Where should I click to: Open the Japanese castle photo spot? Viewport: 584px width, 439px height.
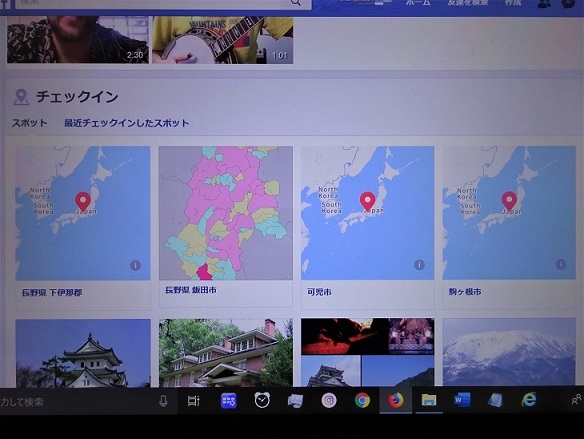coord(83,353)
